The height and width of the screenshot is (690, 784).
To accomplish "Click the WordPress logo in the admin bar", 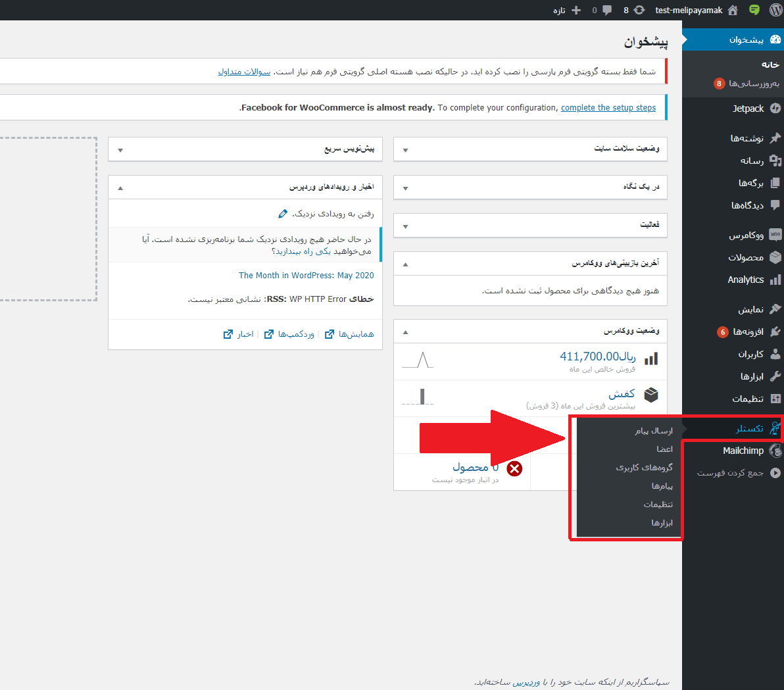I will tap(775, 10).
